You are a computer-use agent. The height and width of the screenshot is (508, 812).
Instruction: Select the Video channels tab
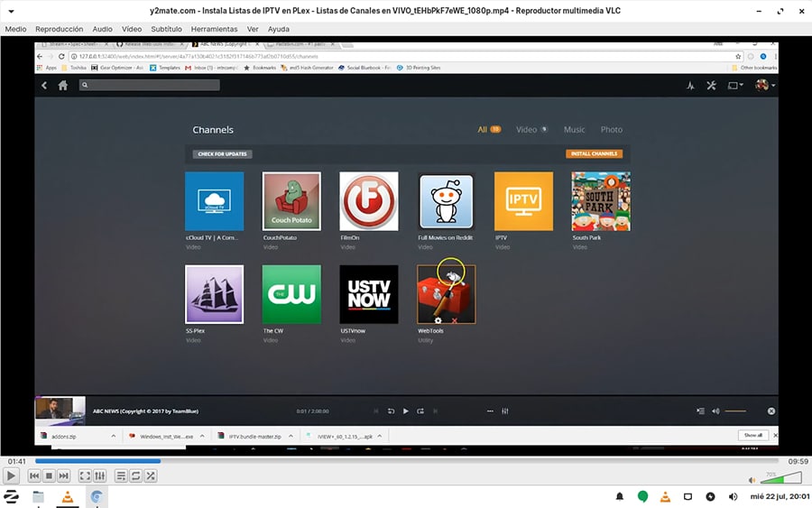click(531, 129)
